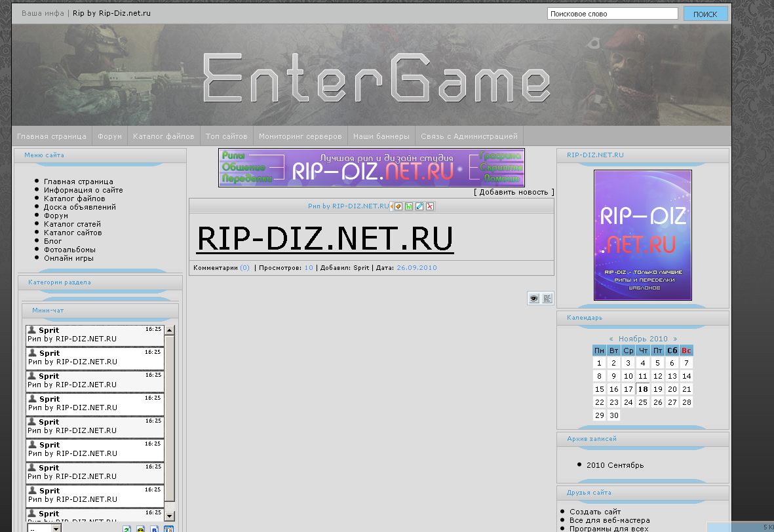Select day 30 in the calendar

(613, 415)
